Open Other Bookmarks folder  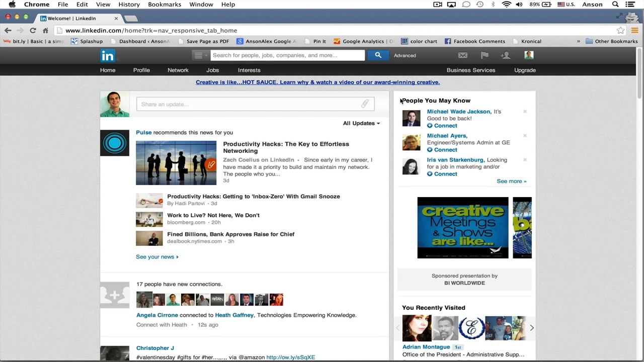612,41
